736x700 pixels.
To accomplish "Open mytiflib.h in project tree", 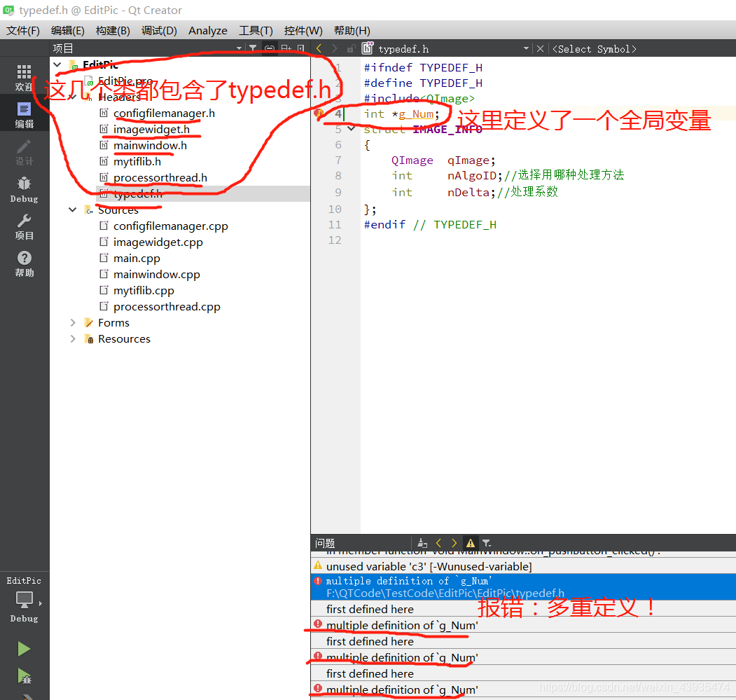I will pos(137,162).
